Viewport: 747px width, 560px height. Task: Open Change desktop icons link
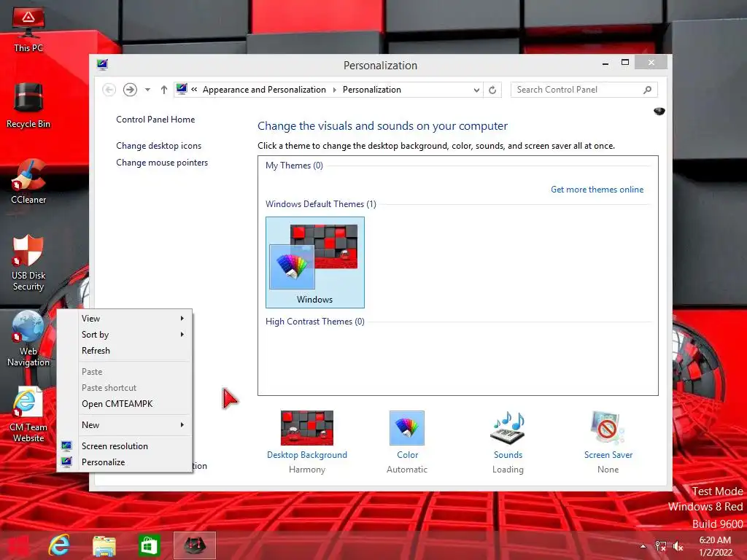pyautogui.click(x=158, y=146)
